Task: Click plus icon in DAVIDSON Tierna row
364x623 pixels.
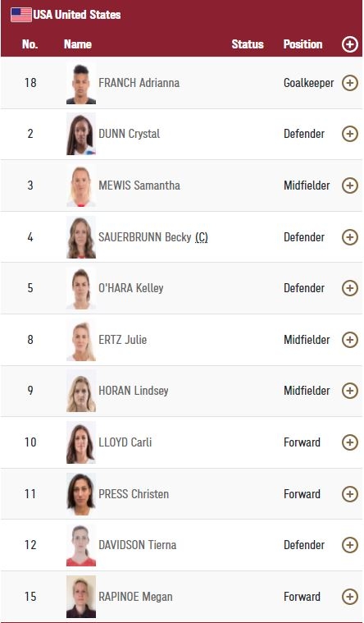Action: coord(350,545)
